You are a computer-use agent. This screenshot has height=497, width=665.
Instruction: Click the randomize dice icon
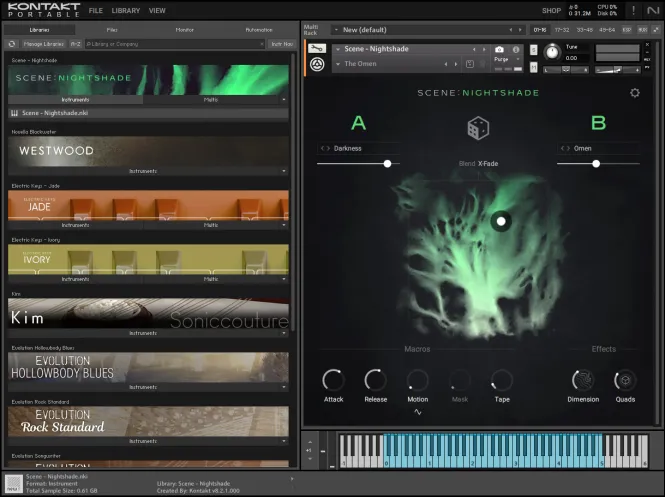click(478, 128)
